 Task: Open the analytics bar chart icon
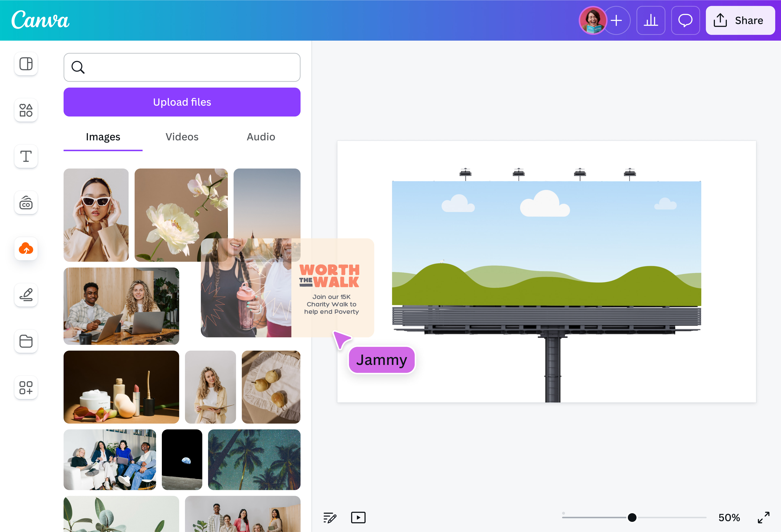pyautogui.click(x=651, y=20)
